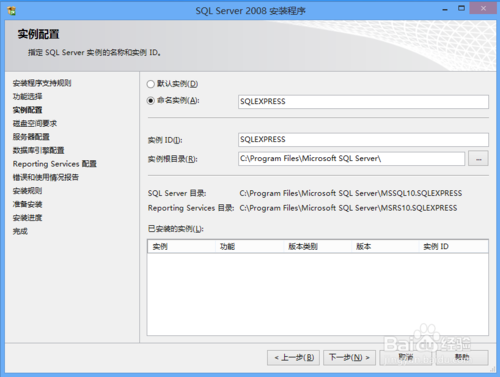Screen dimensions: 500x377
Task: Click the MSRS10.SQLEXPRESS directory path text
Action: pos(348,208)
